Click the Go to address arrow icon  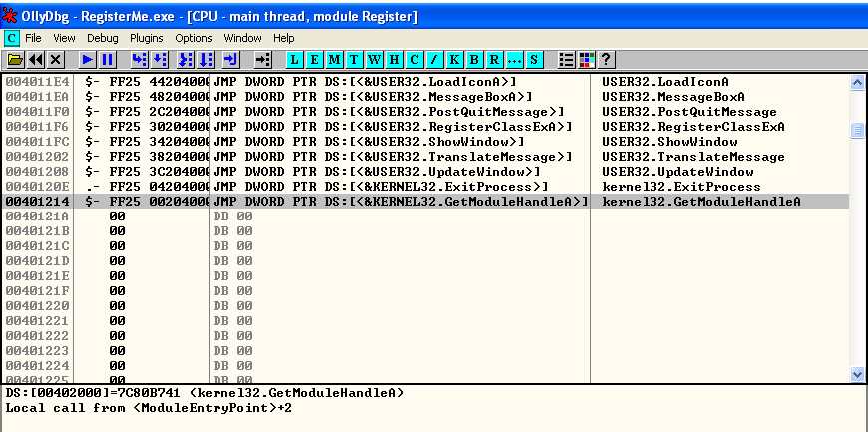[x=263, y=59]
